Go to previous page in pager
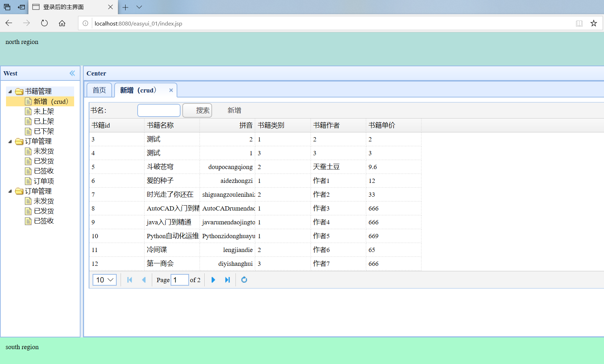This screenshot has width=604, height=364. [144, 280]
